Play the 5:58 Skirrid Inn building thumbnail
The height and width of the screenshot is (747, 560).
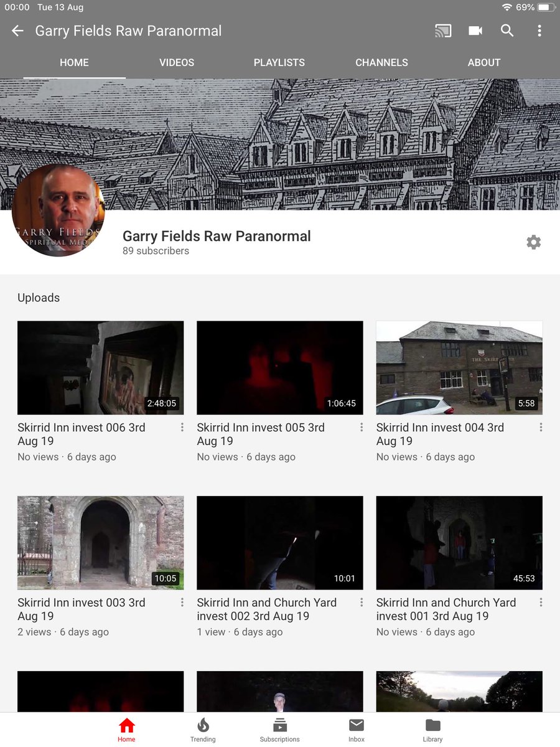(x=459, y=368)
